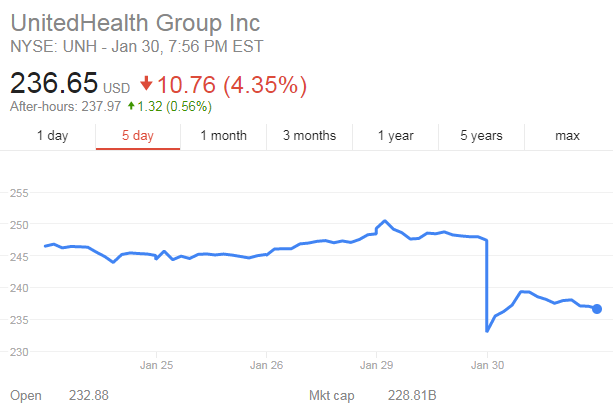
Task: Click the Mkt cap value 228.81B
Action: pyautogui.click(x=412, y=396)
